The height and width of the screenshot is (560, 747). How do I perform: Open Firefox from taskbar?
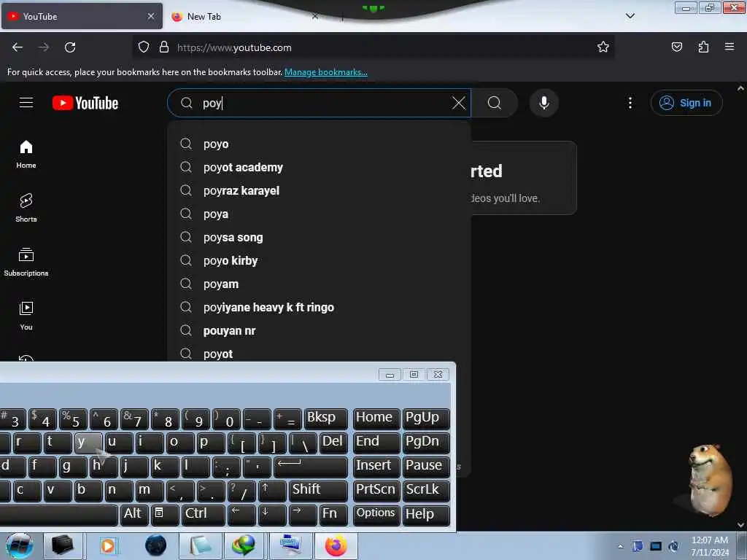click(336, 545)
